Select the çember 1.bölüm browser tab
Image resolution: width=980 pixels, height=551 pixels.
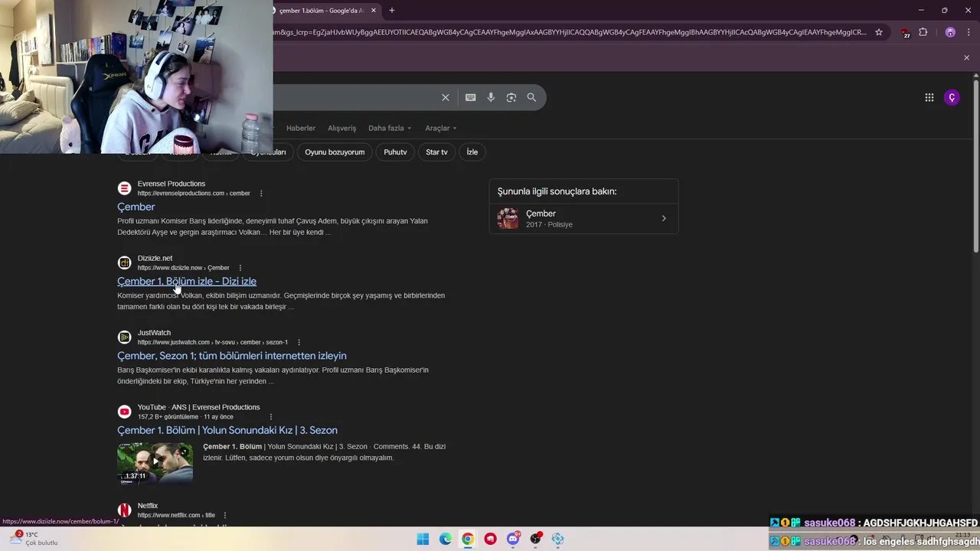[325, 10]
